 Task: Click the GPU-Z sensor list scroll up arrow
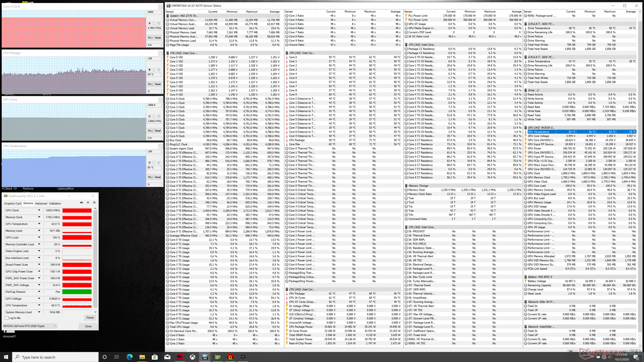(x=95, y=208)
